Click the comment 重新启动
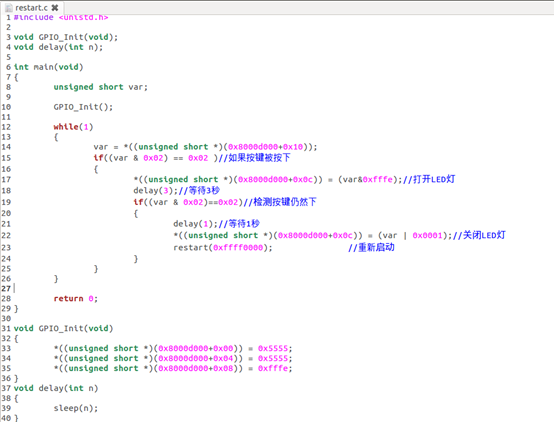The image size is (554, 422). click(371, 247)
